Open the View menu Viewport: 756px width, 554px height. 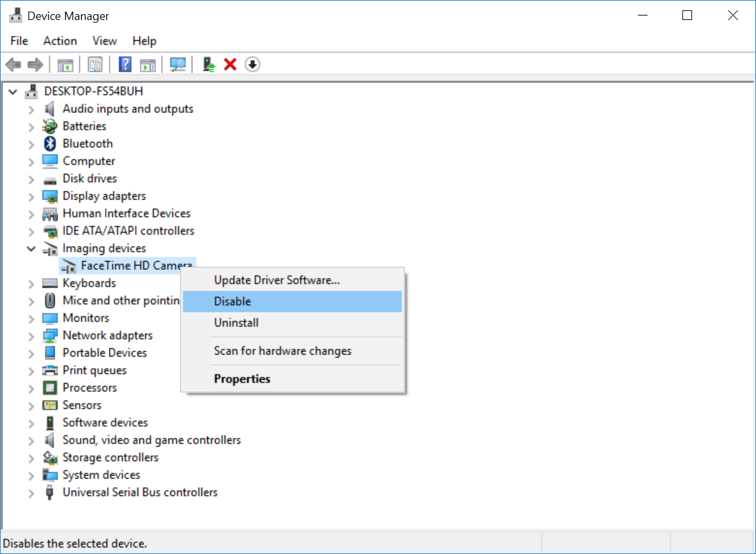tap(105, 41)
